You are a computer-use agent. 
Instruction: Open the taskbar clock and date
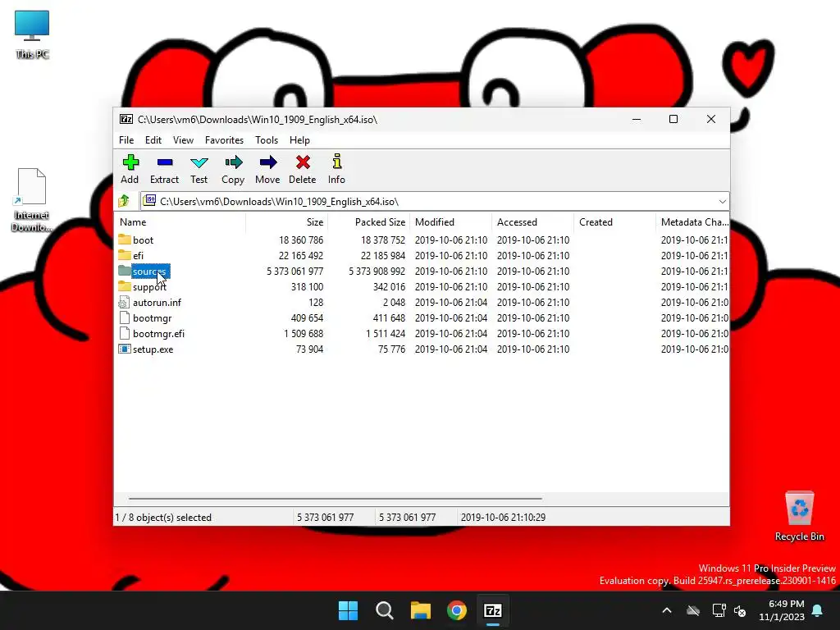coord(782,610)
